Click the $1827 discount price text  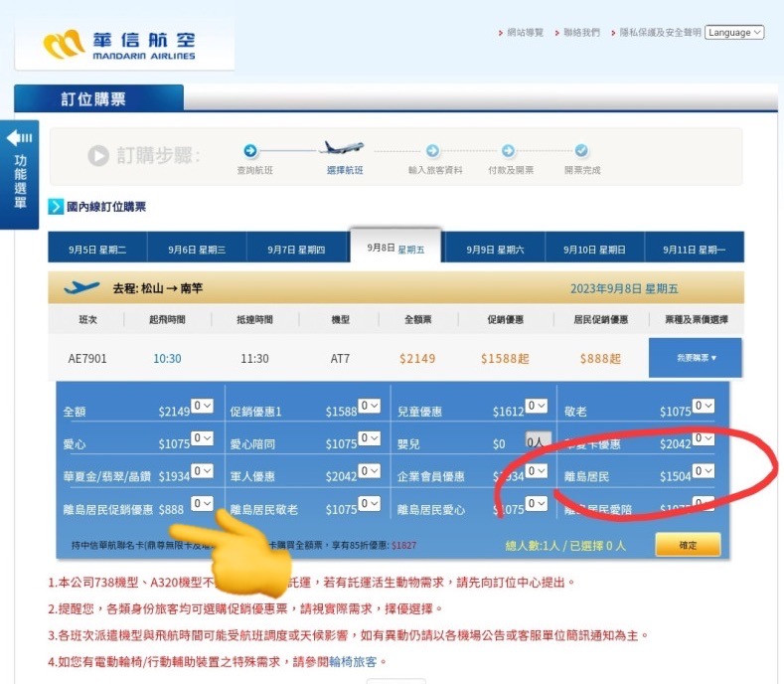404,546
